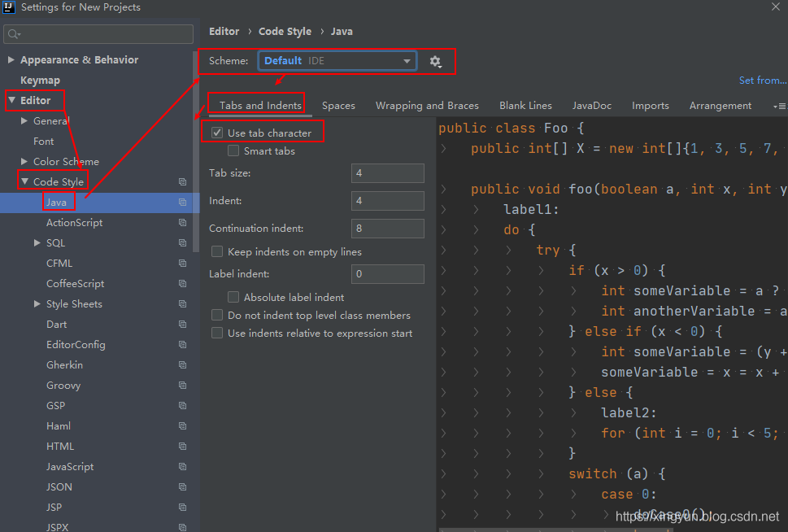Click the IntelliJ icon in title bar
Viewport: 788px width, 532px height.
(9, 7)
